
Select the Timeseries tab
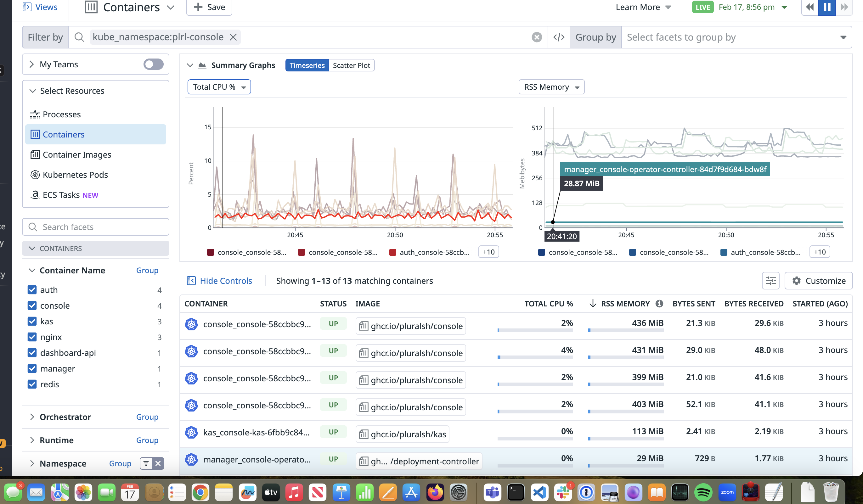pyautogui.click(x=307, y=65)
